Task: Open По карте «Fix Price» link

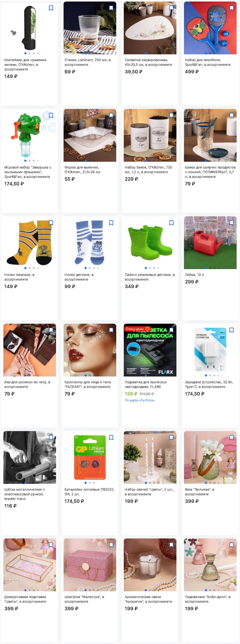Action: (140, 400)
